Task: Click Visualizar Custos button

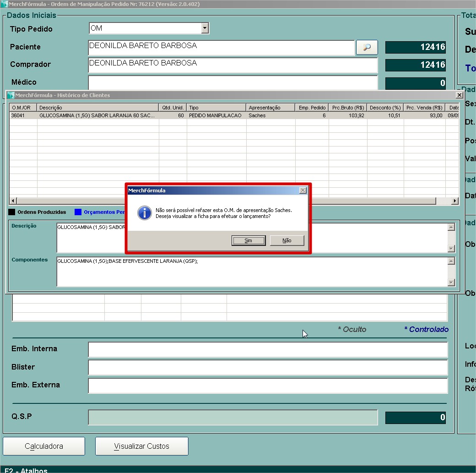Action: (141, 446)
